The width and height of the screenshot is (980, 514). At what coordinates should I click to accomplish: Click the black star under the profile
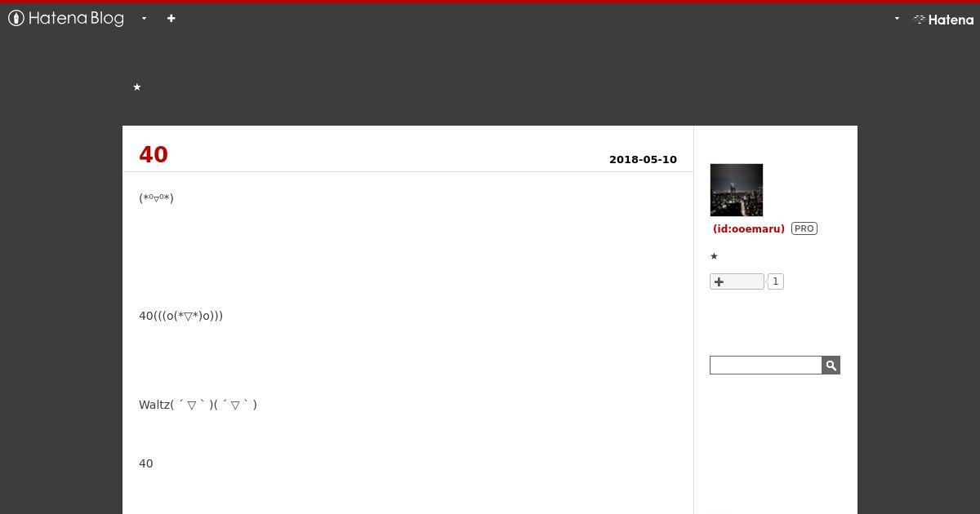pyautogui.click(x=714, y=256)
